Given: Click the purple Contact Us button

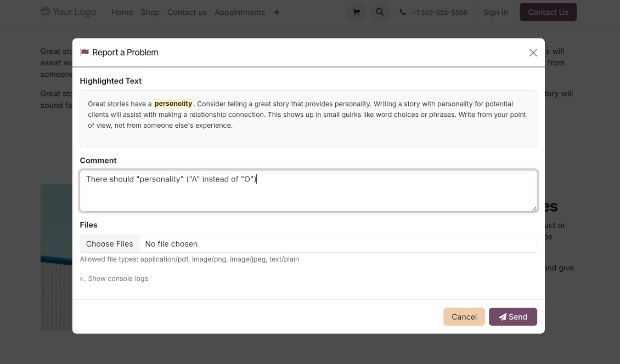Looking at the screenshot, I should pyautogui.click(x=548, y=12).
